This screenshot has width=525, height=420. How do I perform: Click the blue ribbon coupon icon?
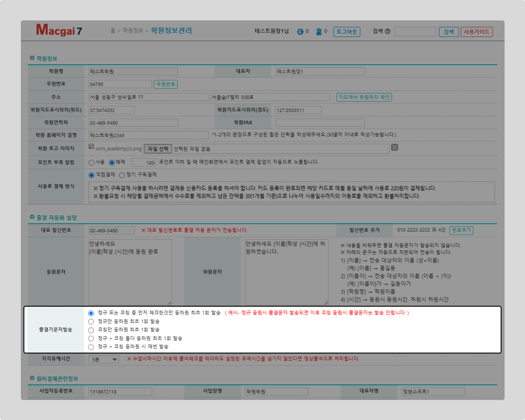tap(319, 32)
